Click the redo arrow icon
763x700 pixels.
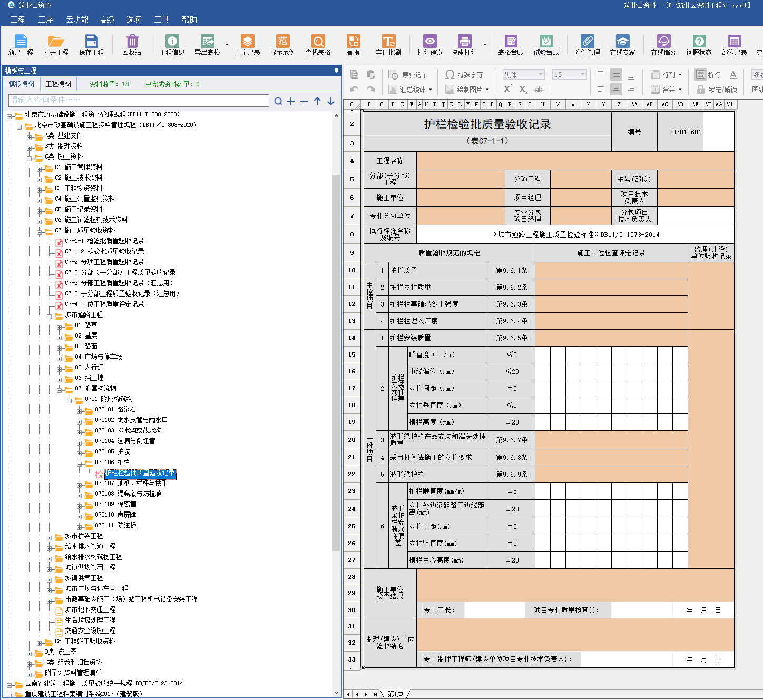371,90
